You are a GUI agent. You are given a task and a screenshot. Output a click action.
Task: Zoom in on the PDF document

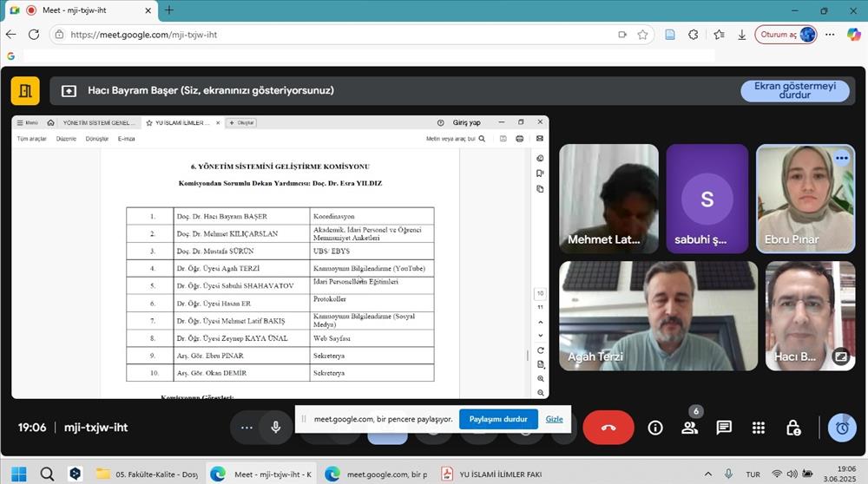(540, 379)
